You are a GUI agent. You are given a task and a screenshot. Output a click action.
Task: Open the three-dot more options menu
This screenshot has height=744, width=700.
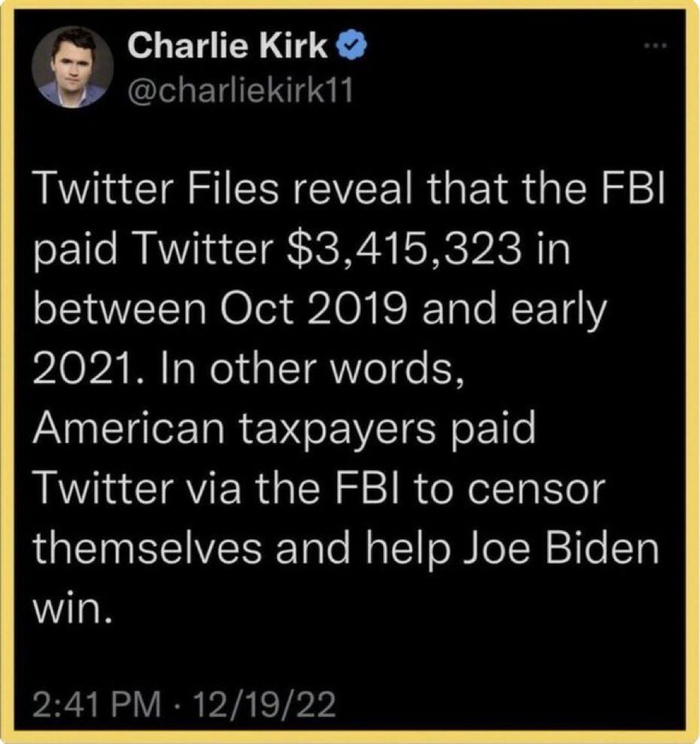point(656,46)
